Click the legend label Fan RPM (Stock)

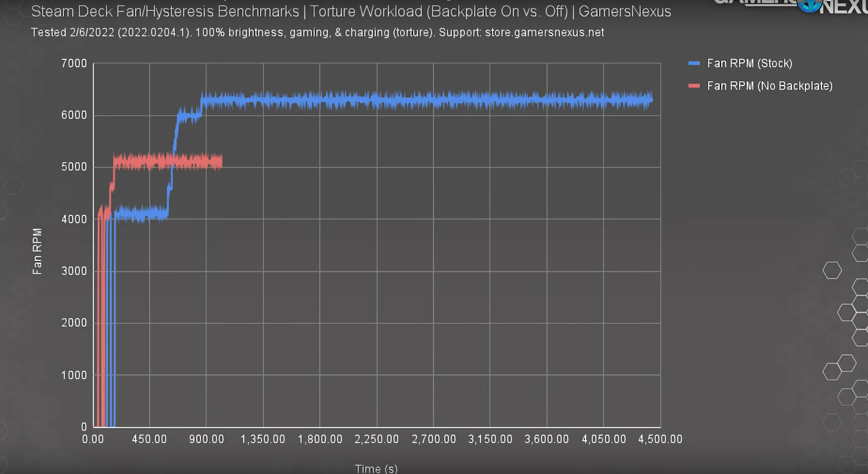click(x=750, y=63)
